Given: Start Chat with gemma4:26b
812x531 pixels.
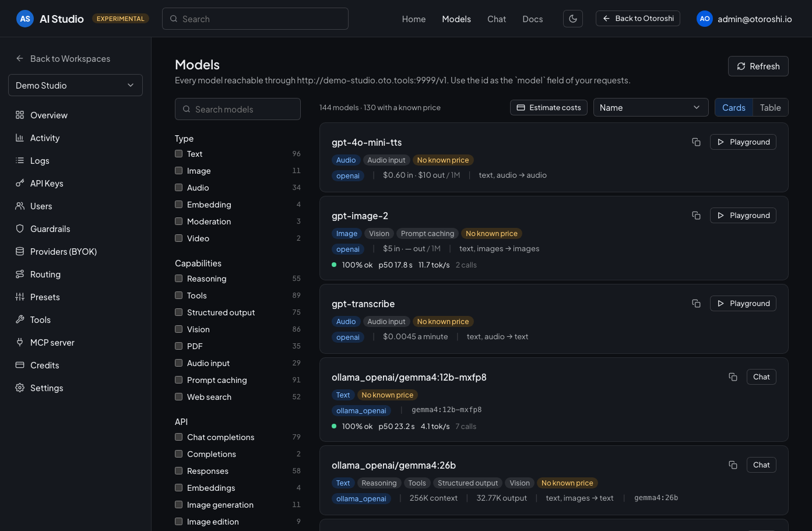Looking at the screenshot, I should click(x=761, y=465).
